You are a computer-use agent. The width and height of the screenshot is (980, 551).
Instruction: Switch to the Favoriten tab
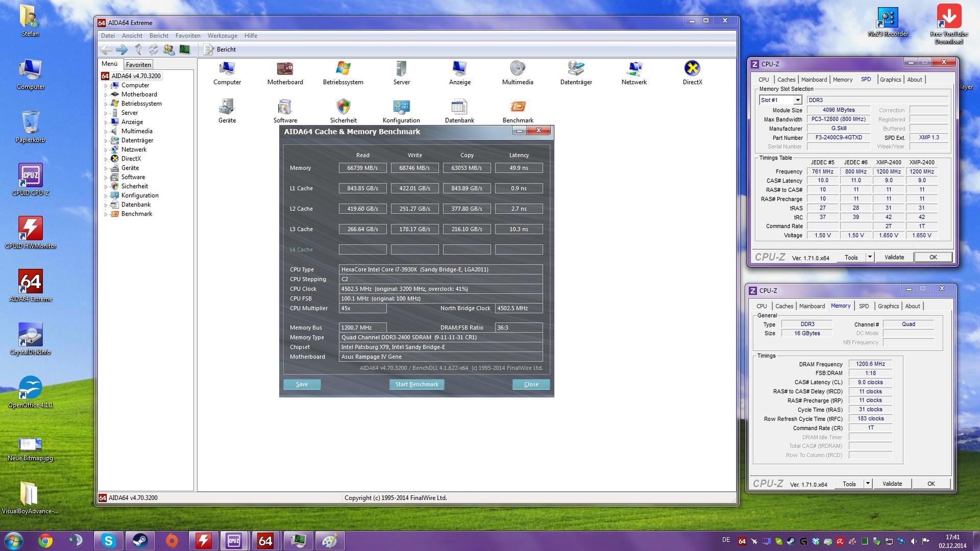[x=138, y=65]
